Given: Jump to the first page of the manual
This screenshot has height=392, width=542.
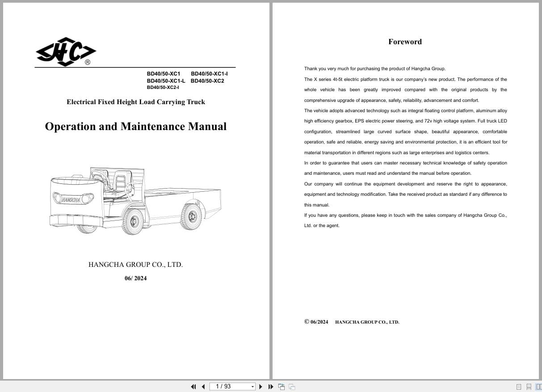Looking at the screenshot, I should pos(193,386).
